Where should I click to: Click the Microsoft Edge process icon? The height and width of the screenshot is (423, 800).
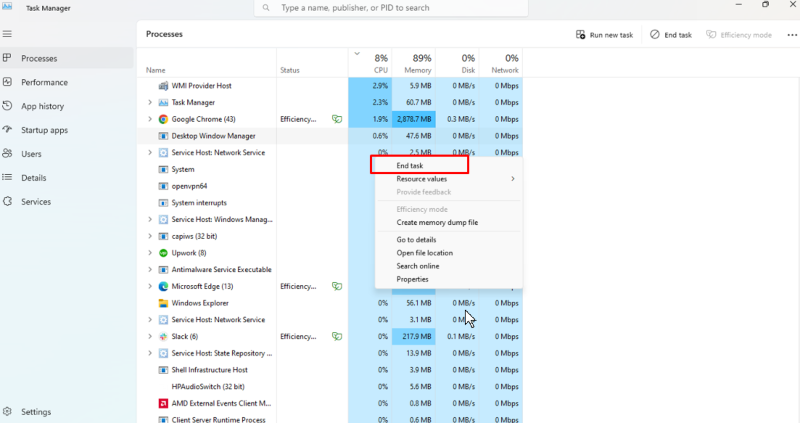tap(163, 286)
